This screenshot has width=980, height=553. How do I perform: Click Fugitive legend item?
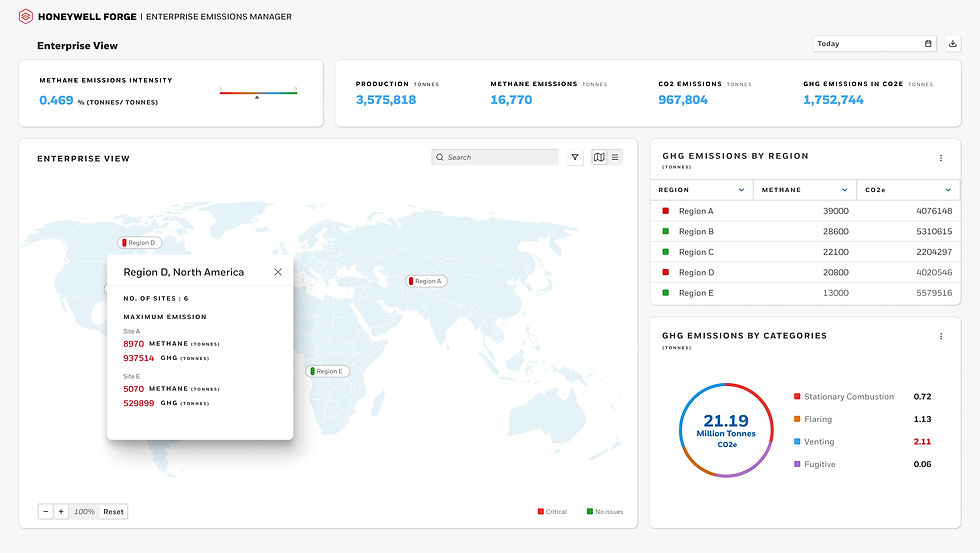814,464
